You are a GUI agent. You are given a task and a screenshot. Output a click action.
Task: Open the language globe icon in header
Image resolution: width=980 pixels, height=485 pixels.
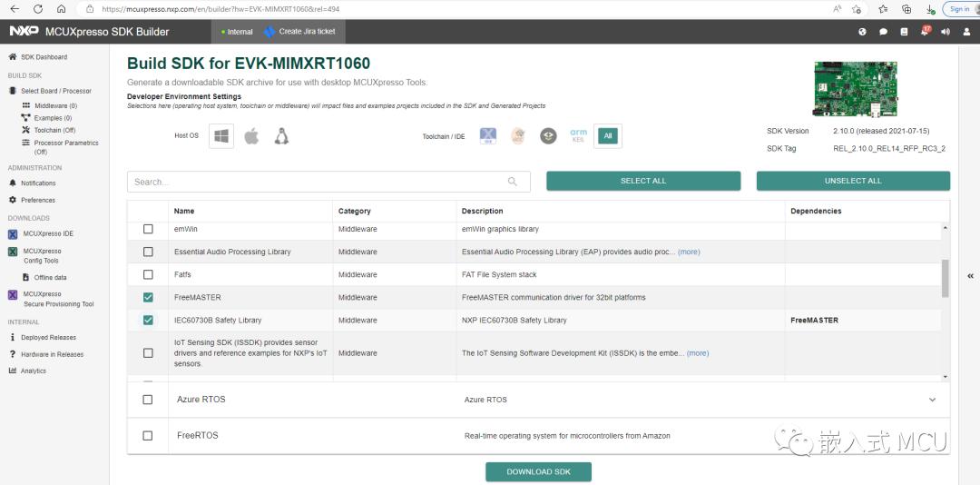(863, 32)
